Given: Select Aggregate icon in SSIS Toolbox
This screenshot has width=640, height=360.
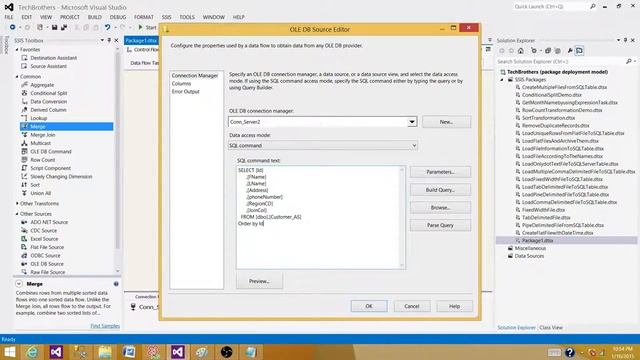Looking at the screenshot, I should tap(24, 85).
